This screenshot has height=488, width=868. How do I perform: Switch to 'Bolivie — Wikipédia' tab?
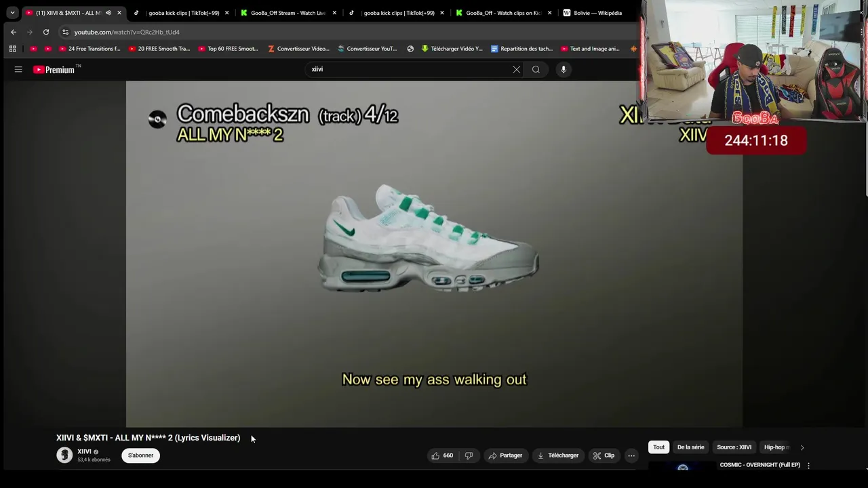click(x=597, y=13)
